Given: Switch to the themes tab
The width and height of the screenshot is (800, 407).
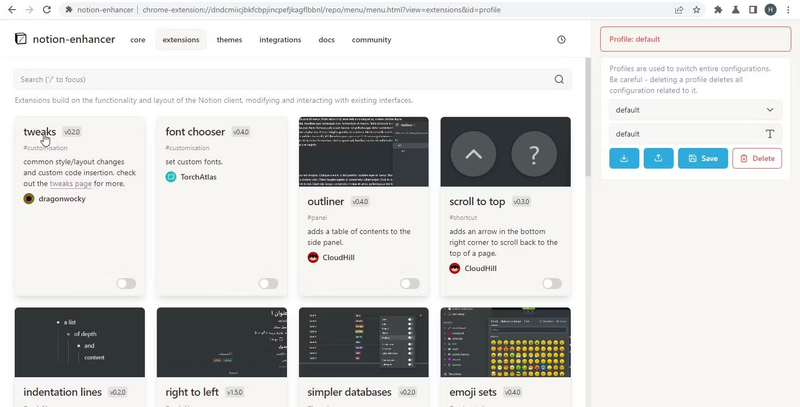Looking at the screenshot, I should tap(229, 40).
